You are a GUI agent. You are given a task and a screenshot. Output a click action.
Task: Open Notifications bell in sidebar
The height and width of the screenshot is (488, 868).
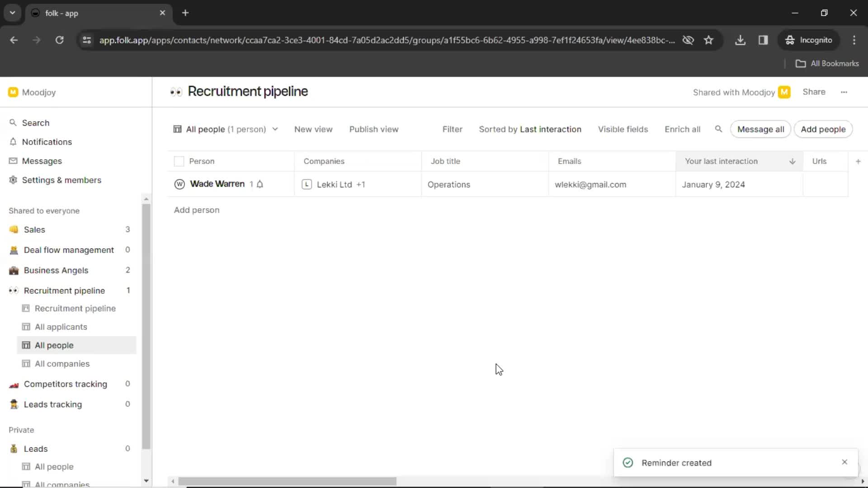point(41,142)
